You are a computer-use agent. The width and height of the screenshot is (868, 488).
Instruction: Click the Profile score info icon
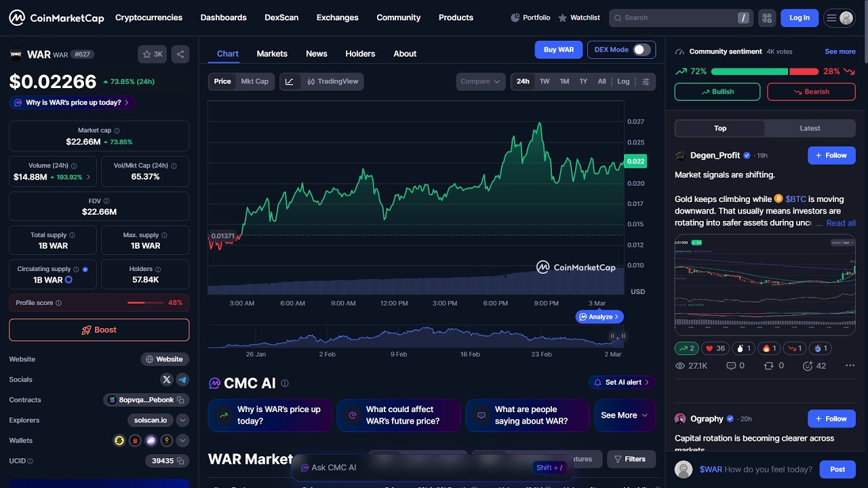pyautogui.click(x=58, y=303)
